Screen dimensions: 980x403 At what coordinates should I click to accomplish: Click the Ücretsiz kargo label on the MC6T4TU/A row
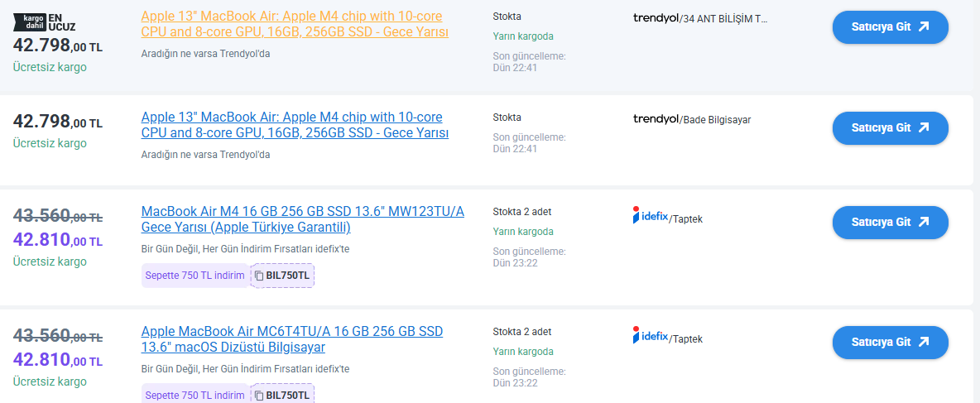50,381
